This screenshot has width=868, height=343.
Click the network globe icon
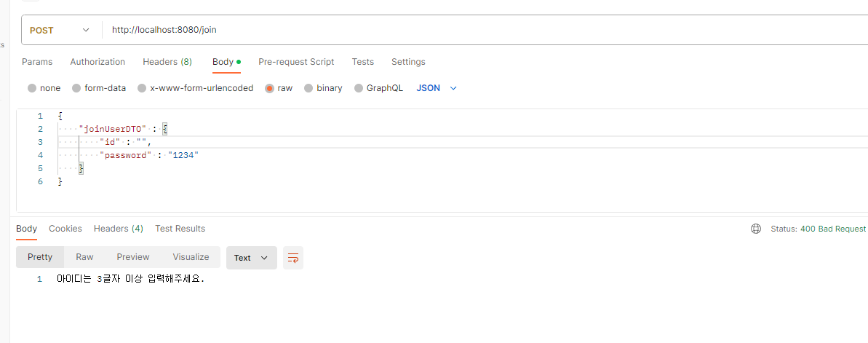click(756, 229)
